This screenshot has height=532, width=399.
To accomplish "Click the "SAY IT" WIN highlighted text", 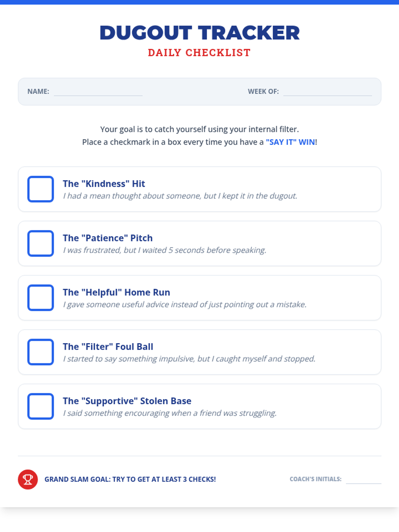I will 291,142.
